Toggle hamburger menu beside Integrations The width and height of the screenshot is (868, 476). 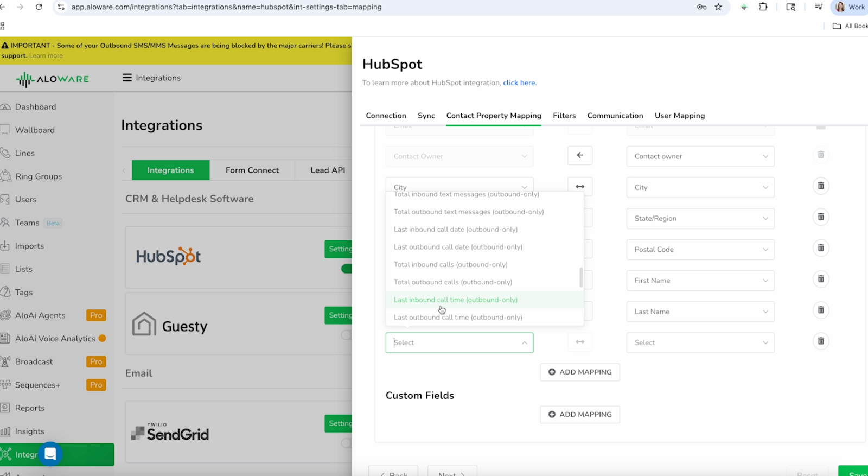(127, 78)
